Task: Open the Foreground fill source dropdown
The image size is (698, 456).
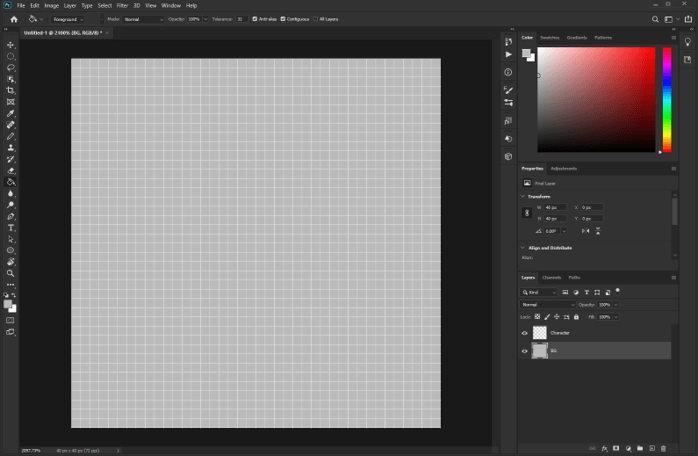Action: click(x=68, y=19)
